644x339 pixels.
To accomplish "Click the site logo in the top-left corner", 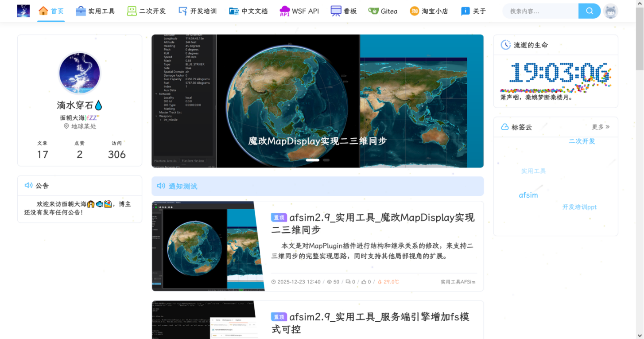I will pos(23,11).
